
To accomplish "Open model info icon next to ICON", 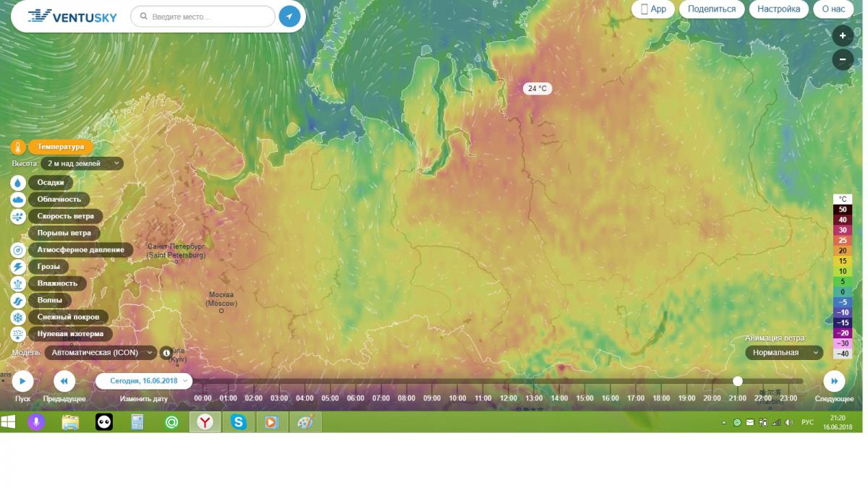I will pos(166,353).
